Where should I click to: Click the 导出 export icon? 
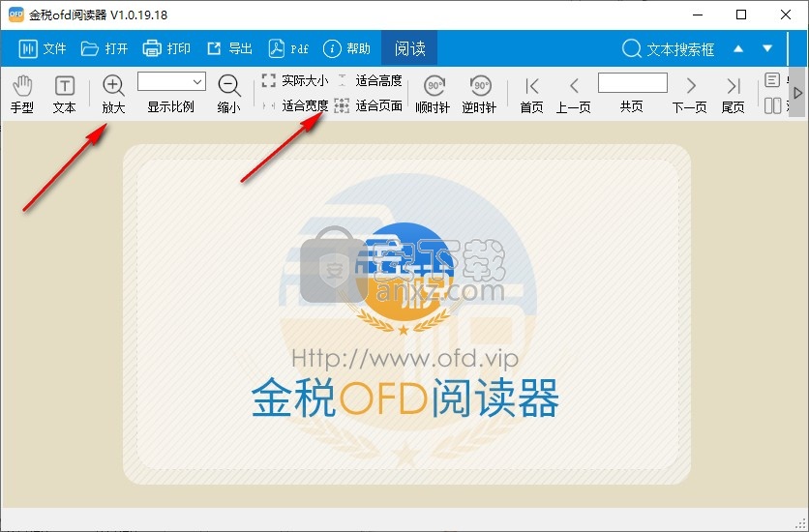coord(214,48)
